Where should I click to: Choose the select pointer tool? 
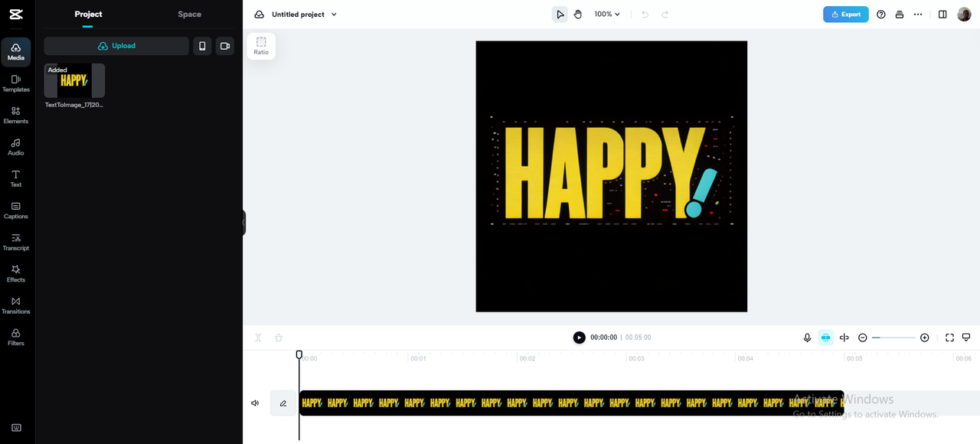tap(560, 15)
